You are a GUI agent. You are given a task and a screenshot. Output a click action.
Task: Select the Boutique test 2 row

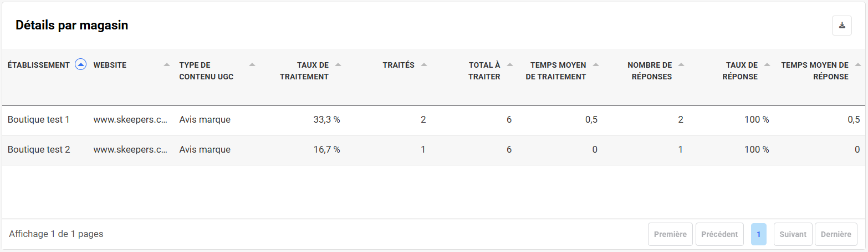[39, 150]
